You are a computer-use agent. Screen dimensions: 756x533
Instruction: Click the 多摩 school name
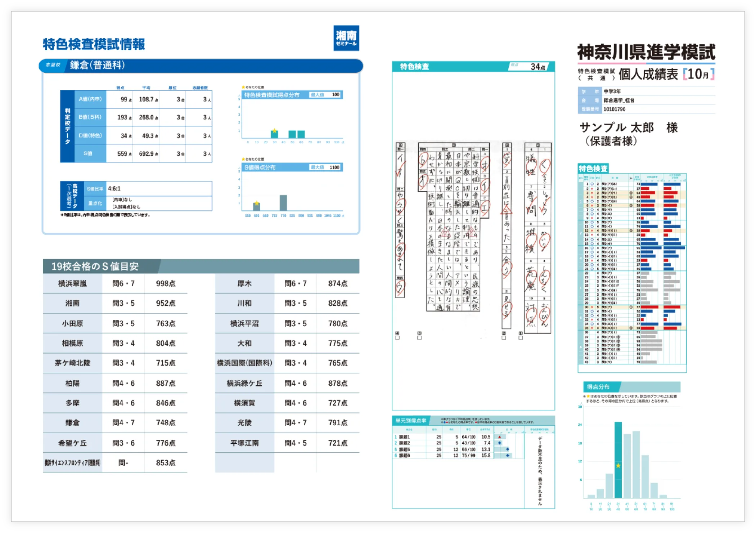[x=72, y=403]
